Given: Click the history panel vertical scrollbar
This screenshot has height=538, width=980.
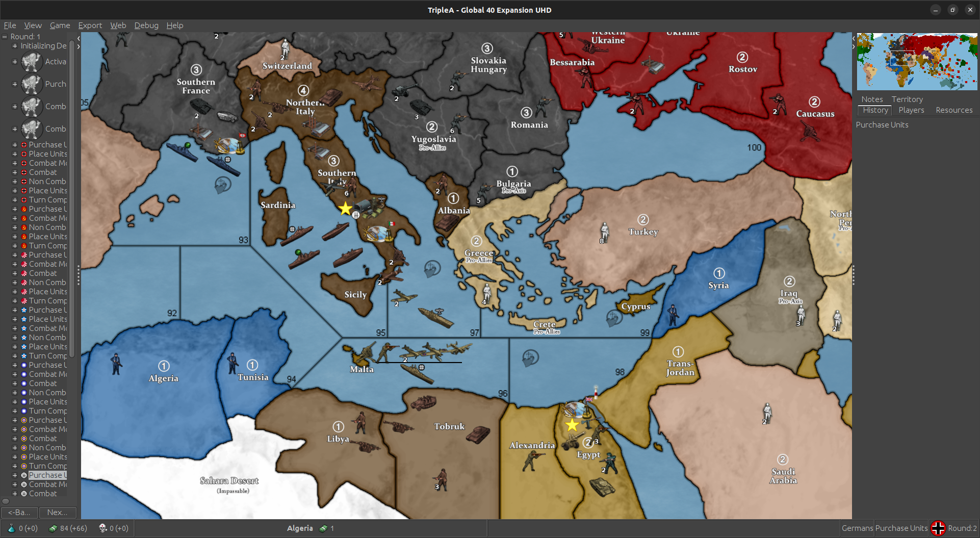Looking at the screenshot, I should tap(72, 200).
